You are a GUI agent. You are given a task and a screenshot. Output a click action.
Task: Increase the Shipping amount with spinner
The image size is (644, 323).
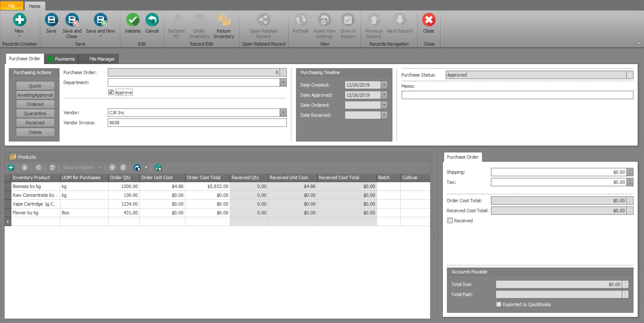(630, 170)
